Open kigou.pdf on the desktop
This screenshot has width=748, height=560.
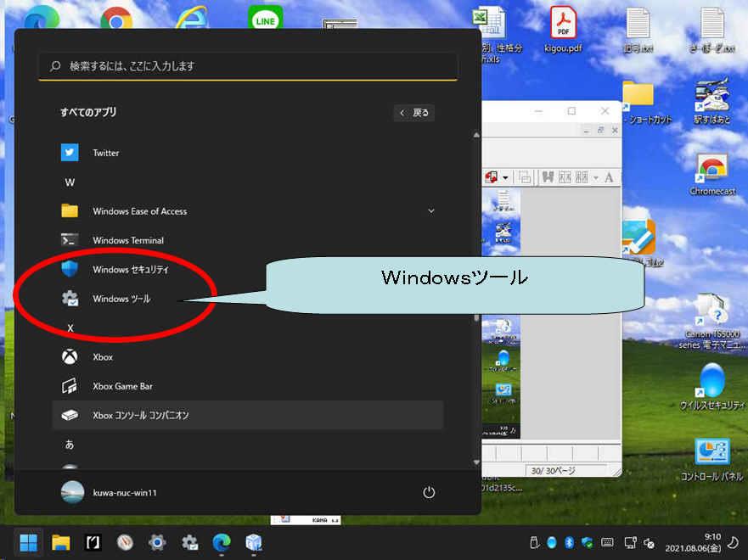click(564, 29)
